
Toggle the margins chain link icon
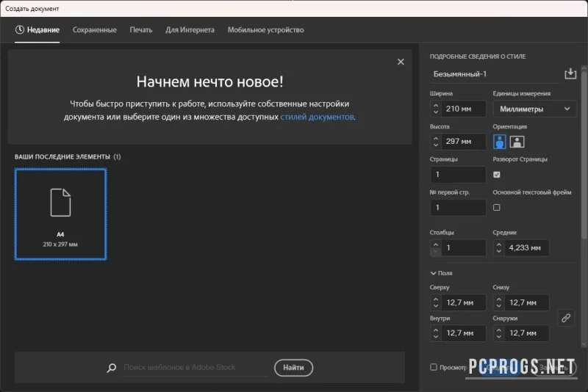[566, 318]
